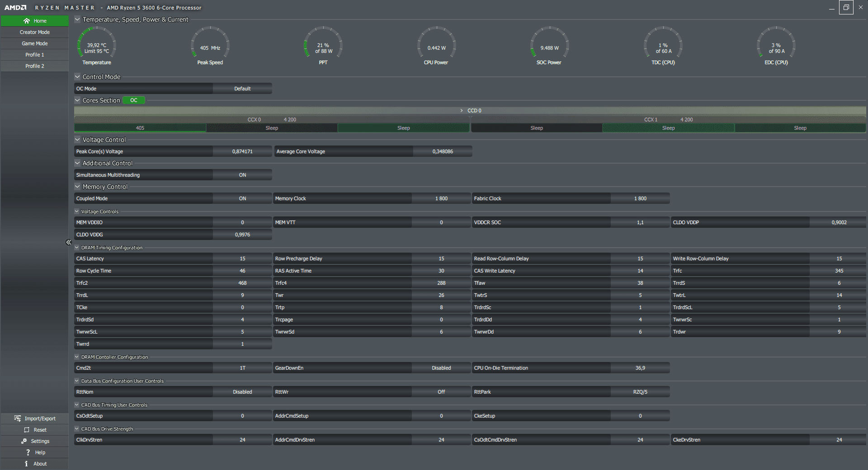Image resolution: width=868 pixels, height=470 pixels.
Task: Click the About info icon
Action: 26,464
